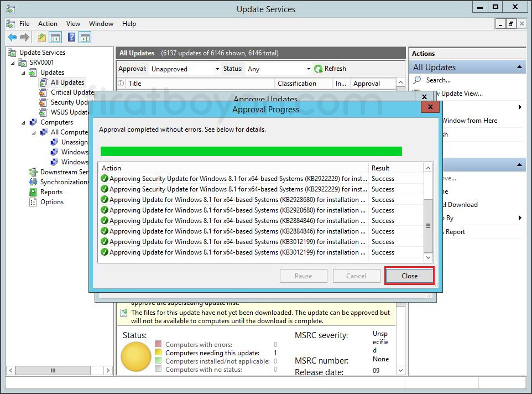Open the Help toolbar icon
The height and width of the screenshot is (394, 532).
tap(71, 37)
